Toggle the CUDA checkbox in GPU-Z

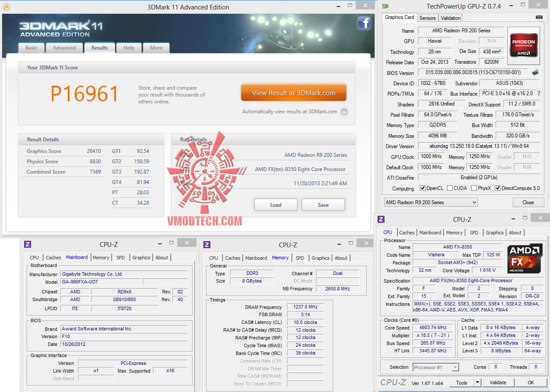[x=450, y=188]
